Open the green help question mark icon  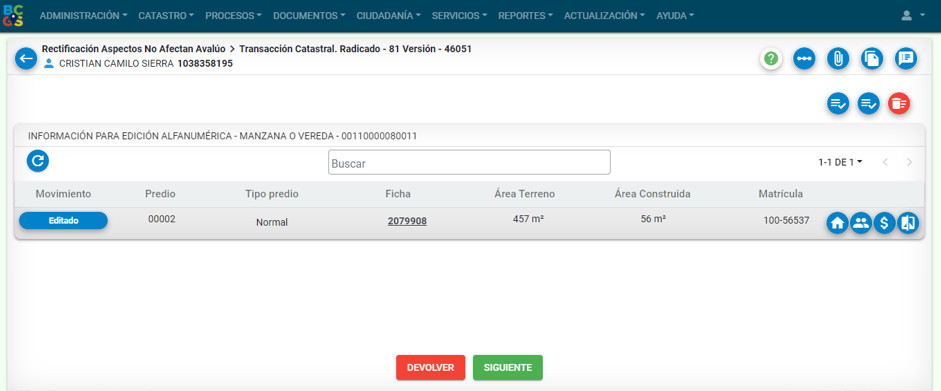(771, 59)
